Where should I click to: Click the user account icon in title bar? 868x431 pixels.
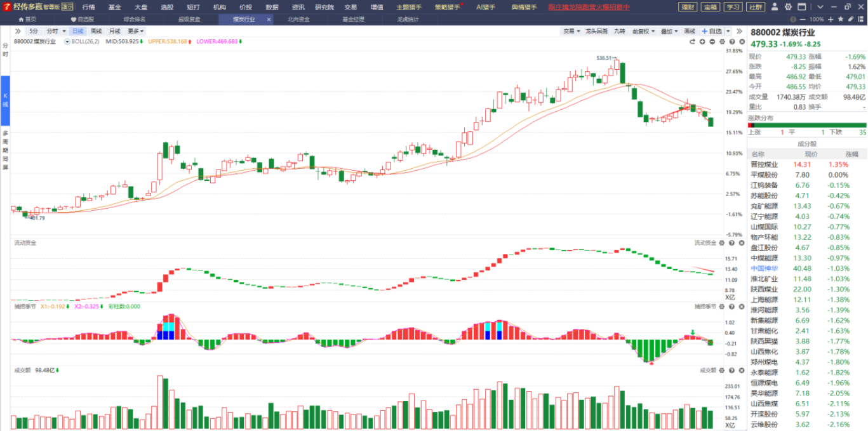[x=775, y=7]
